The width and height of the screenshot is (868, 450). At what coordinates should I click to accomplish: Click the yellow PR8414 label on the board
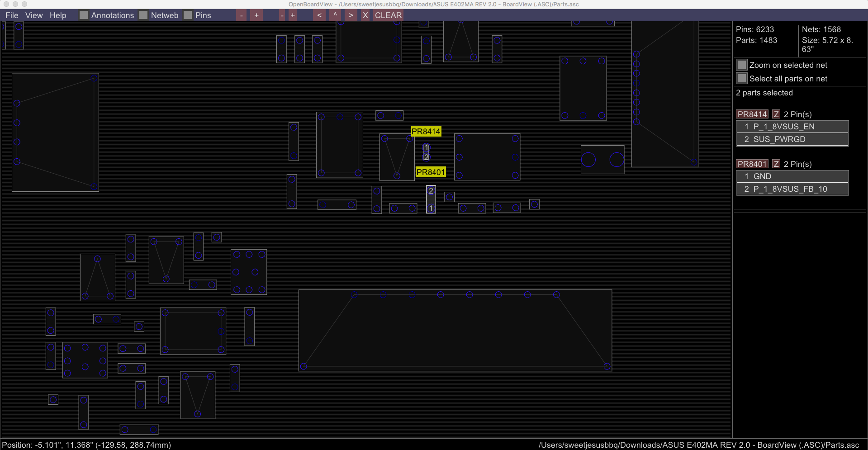426,132
